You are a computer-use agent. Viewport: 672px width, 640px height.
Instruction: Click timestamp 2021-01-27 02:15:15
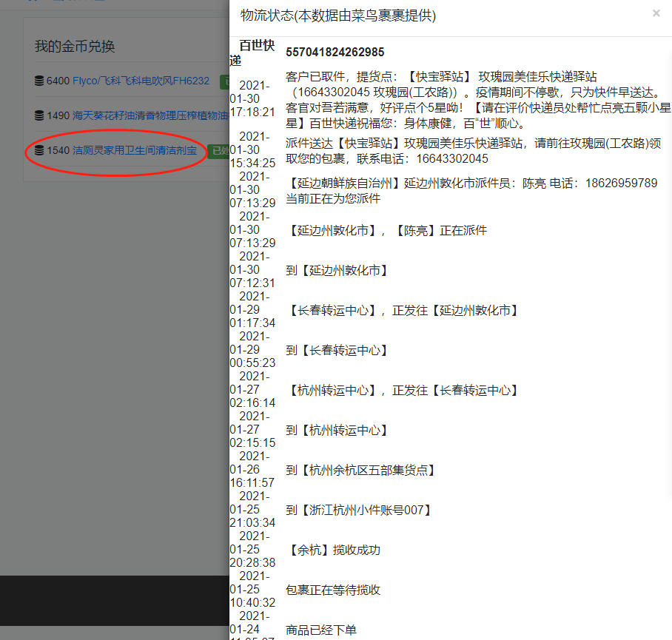point(252,429)
